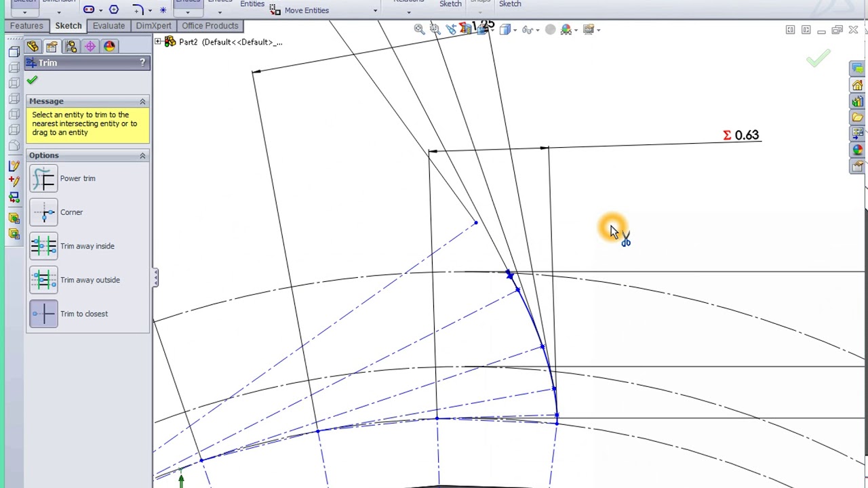Open Design Library icon in task pane
Image resolution: width=868 pixels, height=488 pixels.
857,102
